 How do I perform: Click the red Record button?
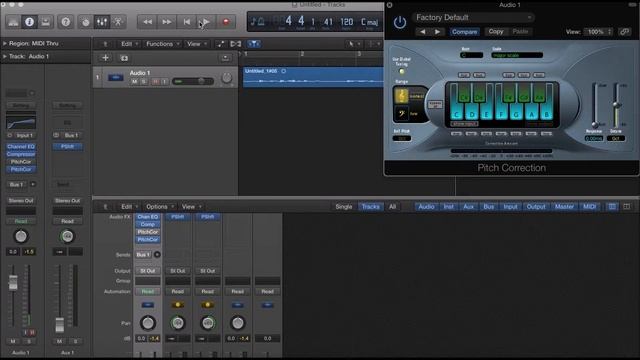coord(226,22)
